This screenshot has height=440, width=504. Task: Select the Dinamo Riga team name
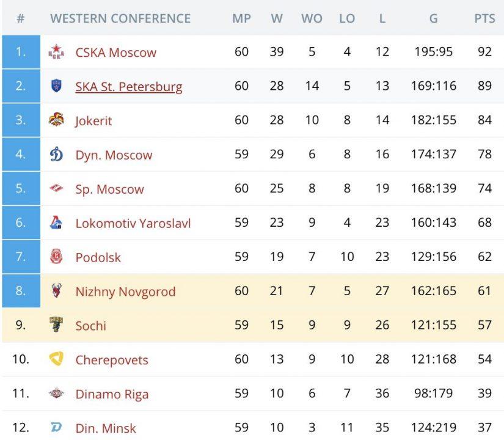point(112,394)
